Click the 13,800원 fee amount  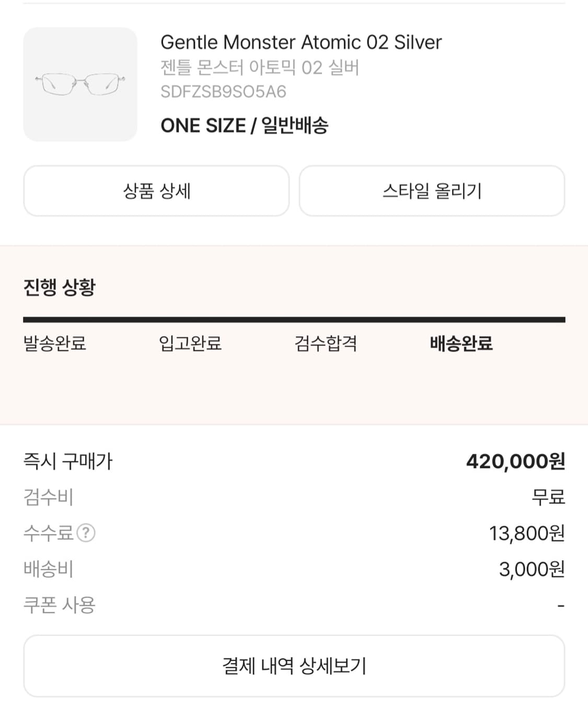point(526,533)
